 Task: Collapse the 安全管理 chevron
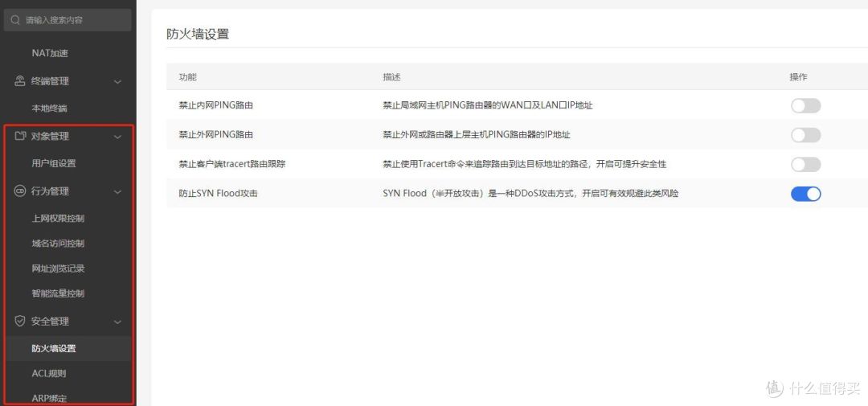click(x=117, y=322)
